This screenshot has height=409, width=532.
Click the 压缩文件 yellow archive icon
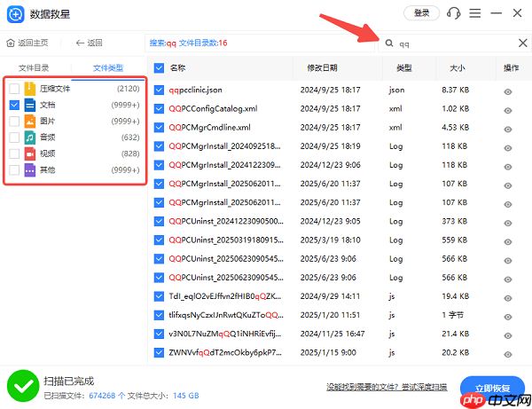click(x=30, y=89)
